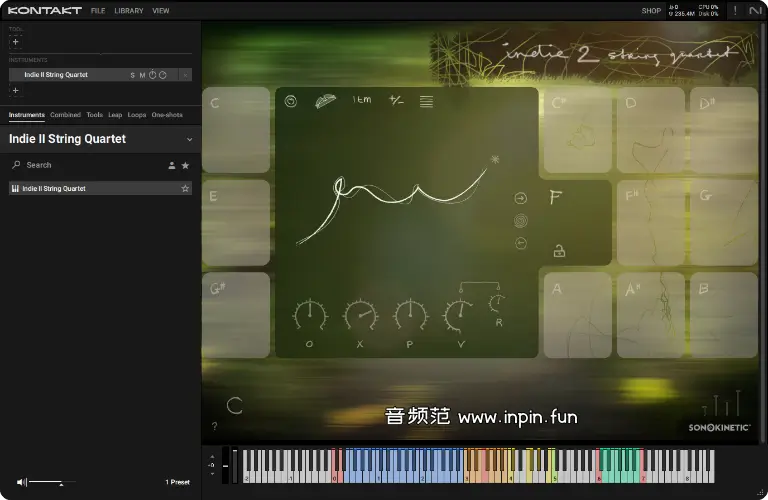768x500 pixels.
Task: Click the spiral icon between the arrows
Action: pyautogui.click(x=521, y=221)
